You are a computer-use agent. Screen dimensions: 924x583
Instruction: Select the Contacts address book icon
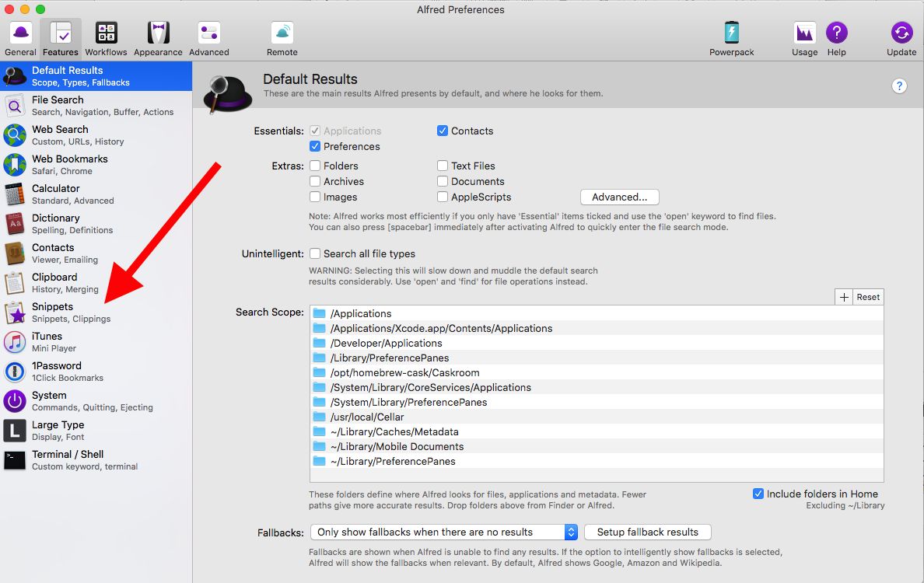pyautogui.click(x=15, y=254)
